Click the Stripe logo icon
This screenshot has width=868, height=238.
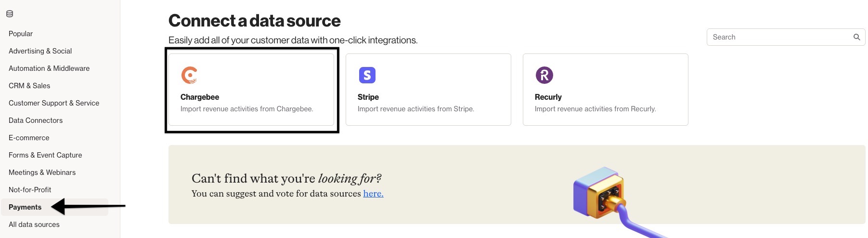pyautogui.click(x=367, y=75)
